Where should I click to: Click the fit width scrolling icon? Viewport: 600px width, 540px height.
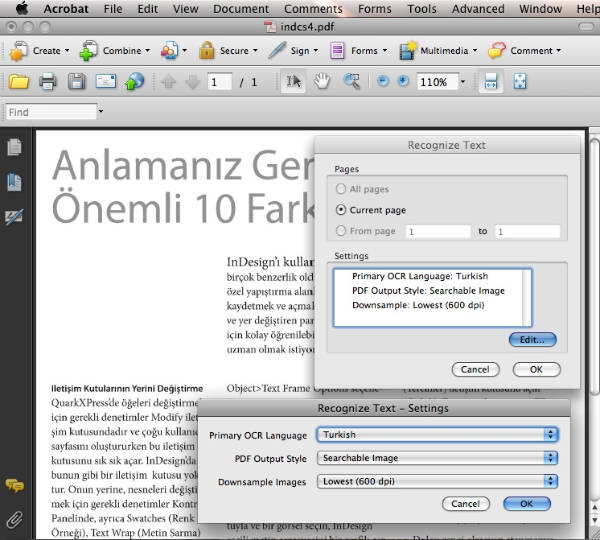click(491, 82)
